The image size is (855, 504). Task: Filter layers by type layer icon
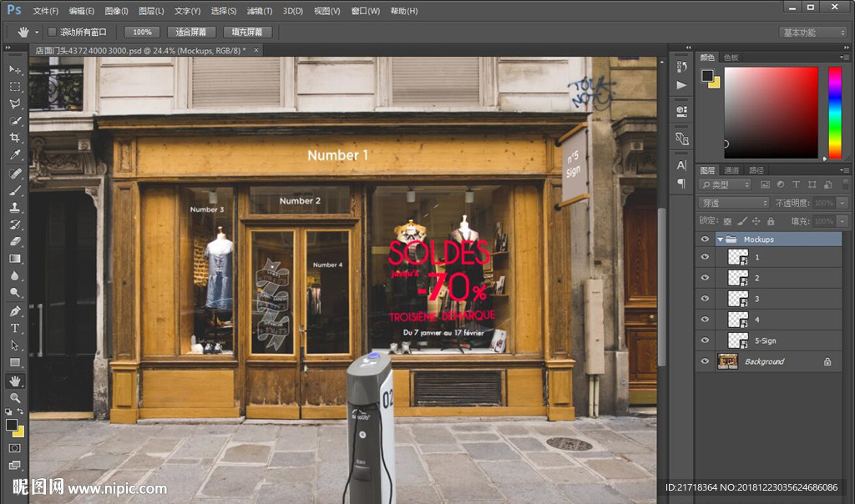(x=796, y=184)
